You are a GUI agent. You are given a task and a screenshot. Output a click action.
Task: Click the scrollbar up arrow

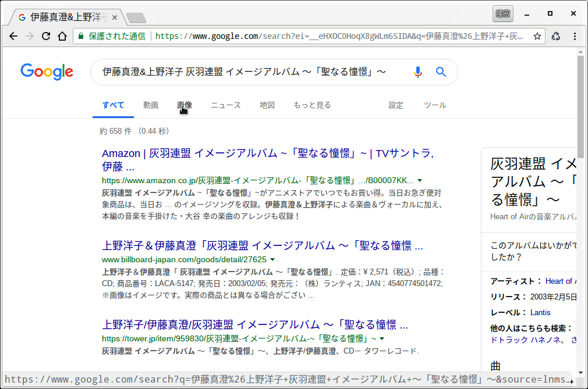click(580, 52)
